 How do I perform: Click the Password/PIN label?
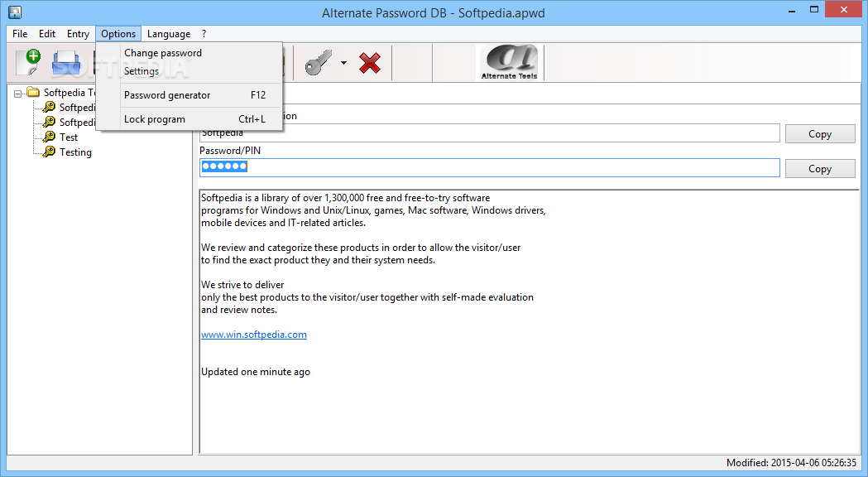[x=230, y=151]
